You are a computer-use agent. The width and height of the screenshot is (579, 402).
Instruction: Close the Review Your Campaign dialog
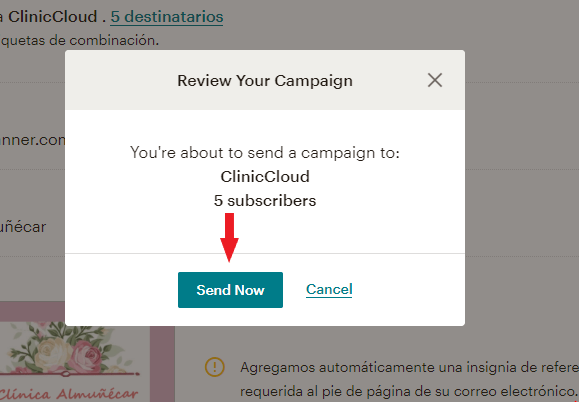[435, 80]
